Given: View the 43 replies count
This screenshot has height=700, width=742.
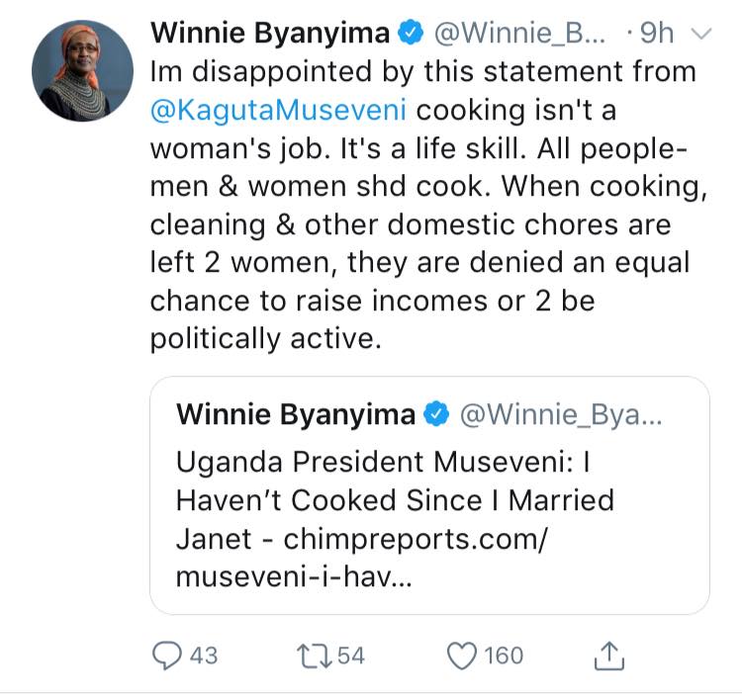Looking at the screenshot, I should 203,655.
